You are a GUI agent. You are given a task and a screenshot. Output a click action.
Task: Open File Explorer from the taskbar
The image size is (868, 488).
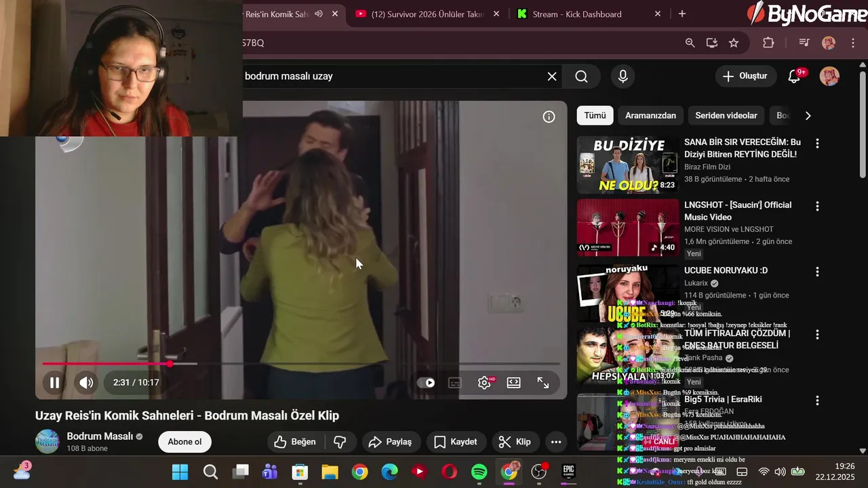coord(330,472)
